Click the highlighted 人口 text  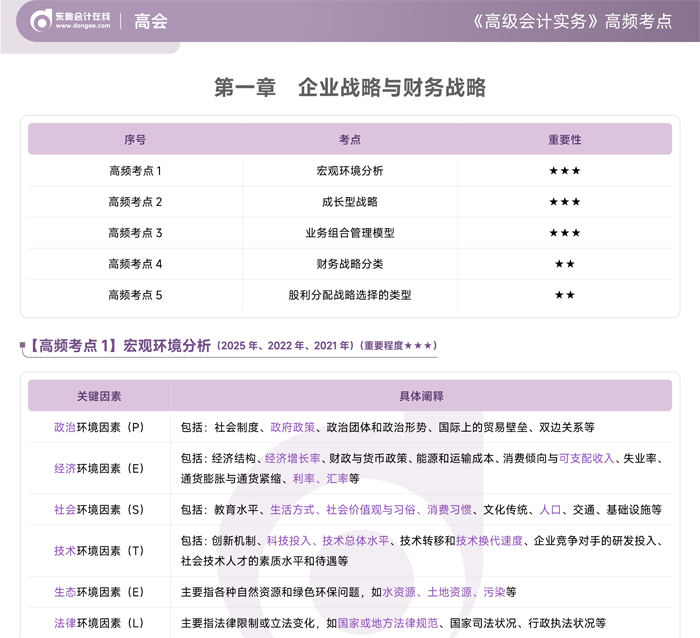(x=550, y=509)
